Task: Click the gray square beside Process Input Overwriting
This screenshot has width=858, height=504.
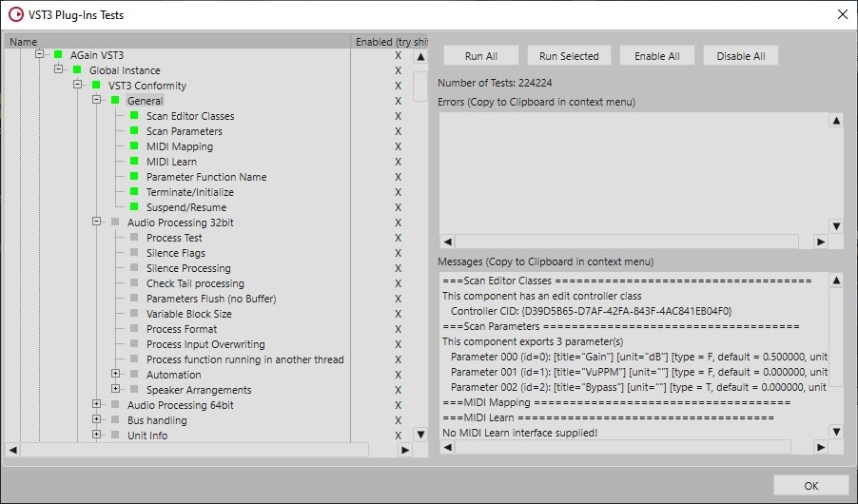Action: [x=134, y=343]
